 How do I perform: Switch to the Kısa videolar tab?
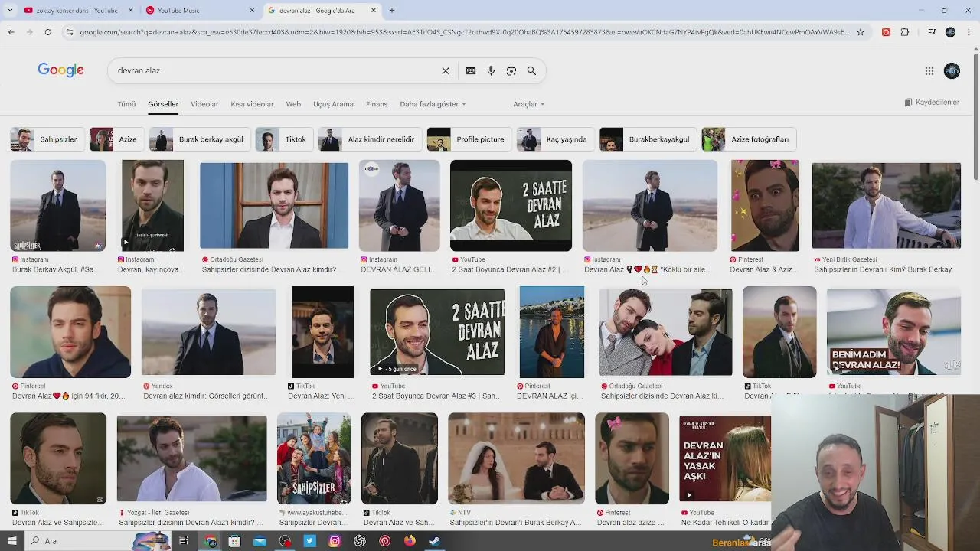pos(252,104)
